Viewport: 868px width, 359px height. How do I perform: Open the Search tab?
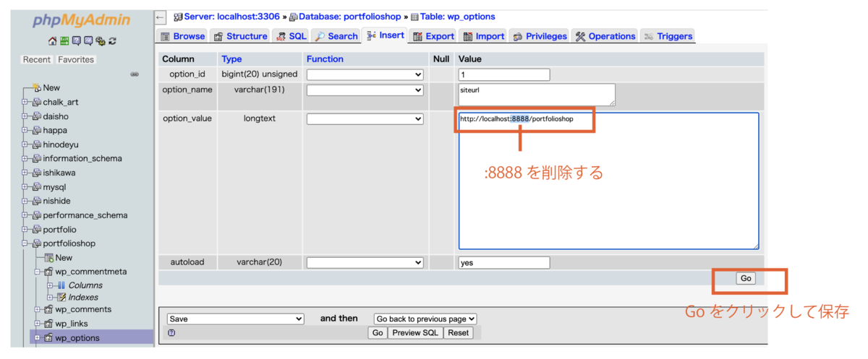click(336, 36)
